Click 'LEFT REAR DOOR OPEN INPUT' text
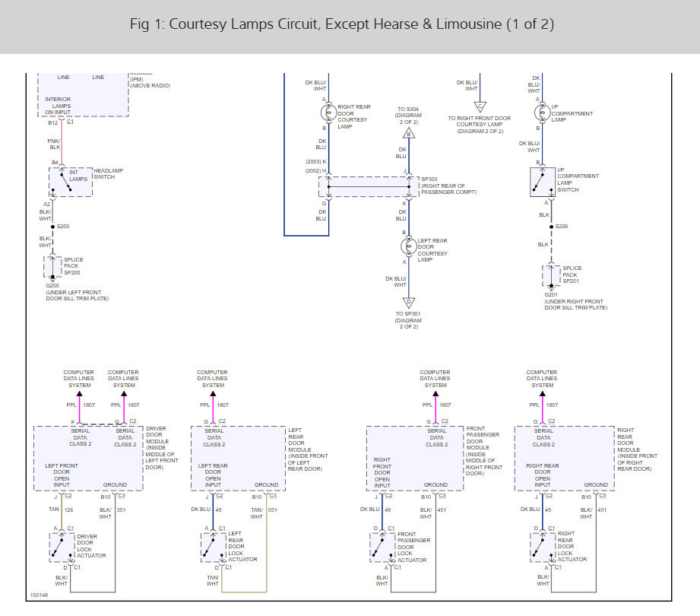Image resolution: width=700 pixels, height=616 pixels. 213,475
